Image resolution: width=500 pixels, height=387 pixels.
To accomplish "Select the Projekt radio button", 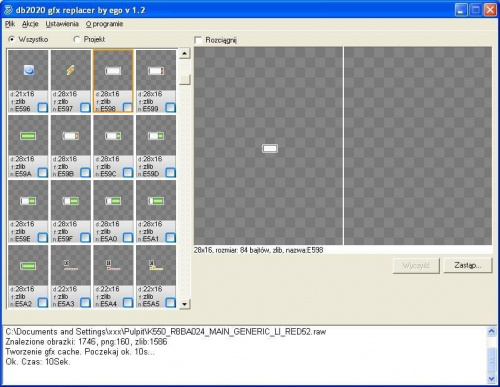I will click(x=77, y=39).
